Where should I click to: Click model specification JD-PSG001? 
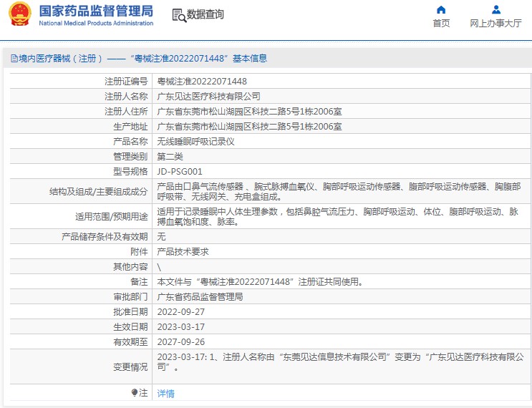(x=180, y=171)
